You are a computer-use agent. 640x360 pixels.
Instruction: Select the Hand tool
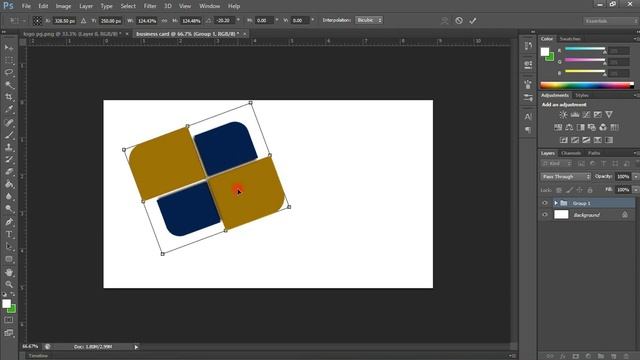(x=9, y=272)
